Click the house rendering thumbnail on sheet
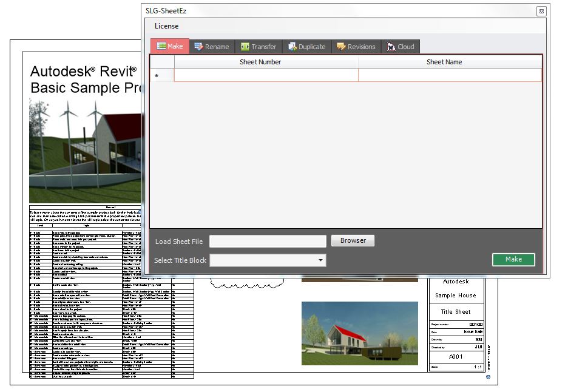Screen dimensions: 568x392 [360, 333]
